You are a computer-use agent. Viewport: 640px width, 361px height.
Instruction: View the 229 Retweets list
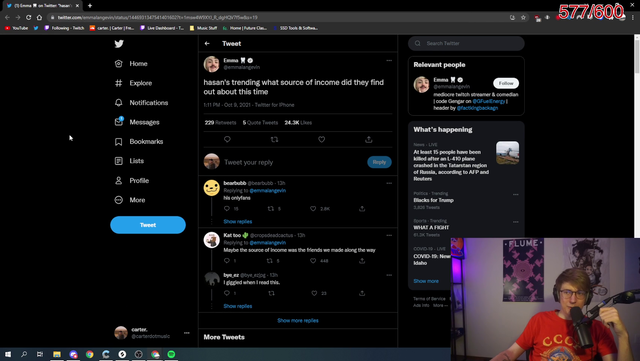220,123
